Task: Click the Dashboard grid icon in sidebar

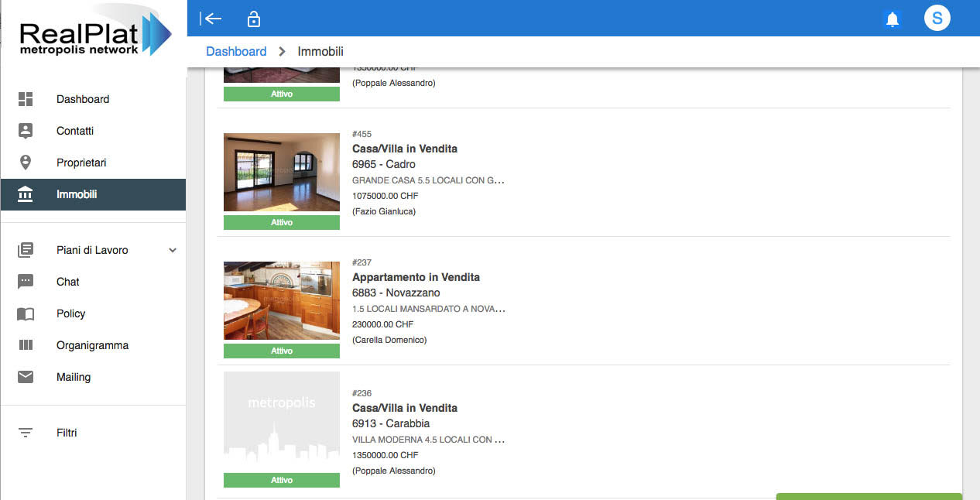Action: [x=26, y=99]
